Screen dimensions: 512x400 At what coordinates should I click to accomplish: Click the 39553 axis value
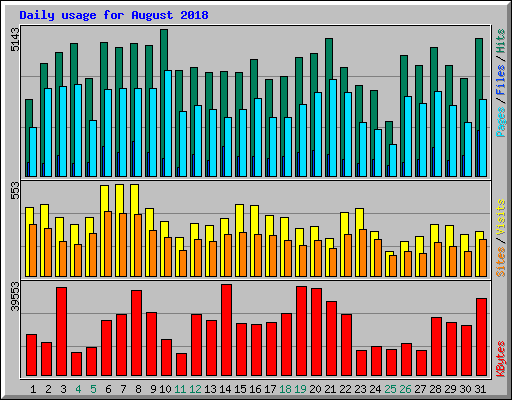15,296
